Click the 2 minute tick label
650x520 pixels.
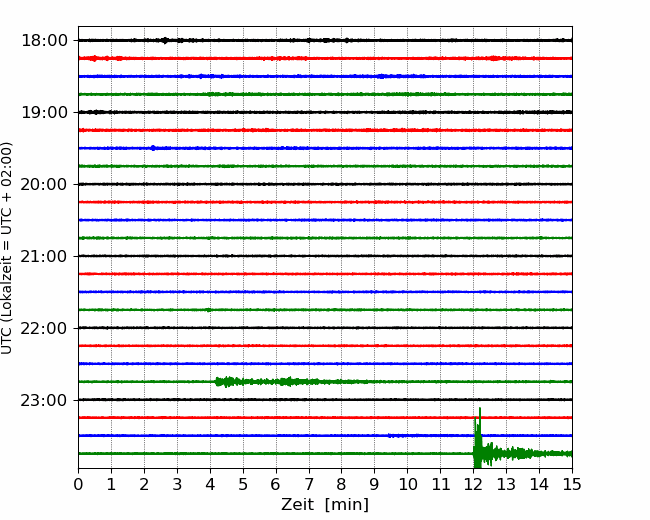[144, 484]
